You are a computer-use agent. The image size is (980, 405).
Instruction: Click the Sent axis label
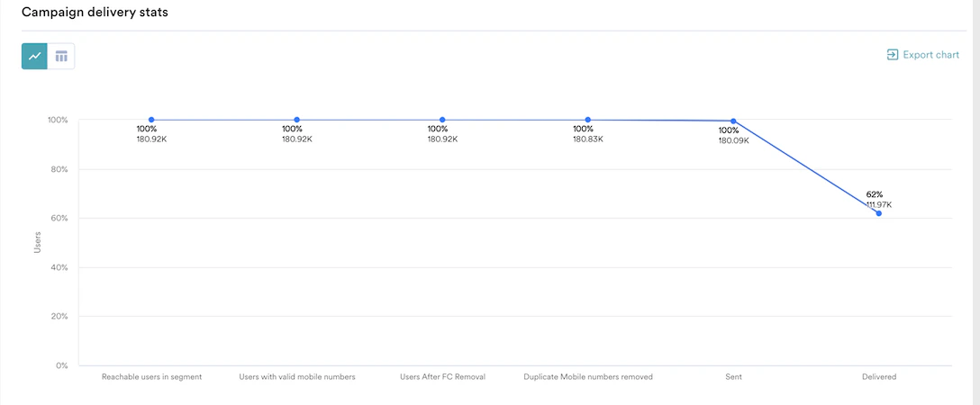tap(734, 377)
